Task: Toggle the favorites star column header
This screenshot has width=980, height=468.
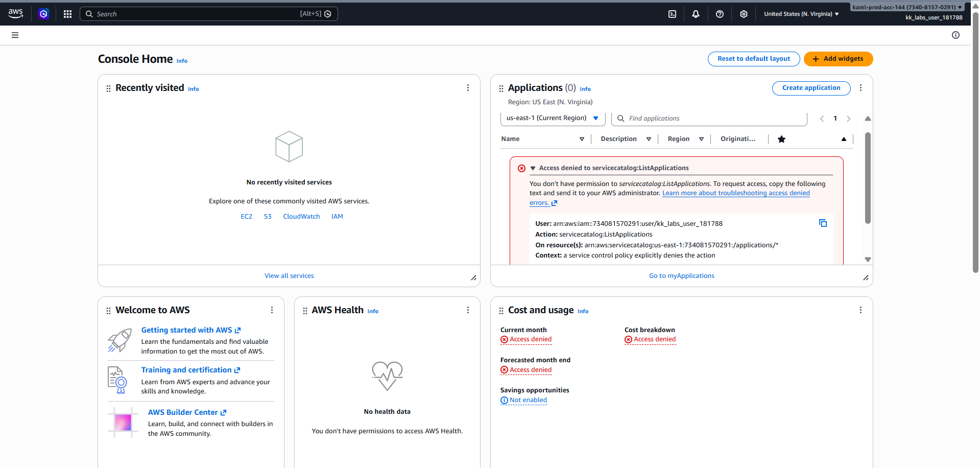Action: (781, 139)
